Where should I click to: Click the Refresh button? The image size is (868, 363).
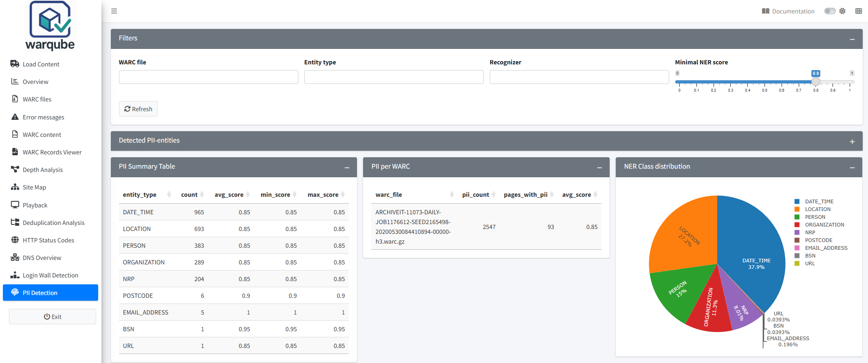(x=138, y=109)
